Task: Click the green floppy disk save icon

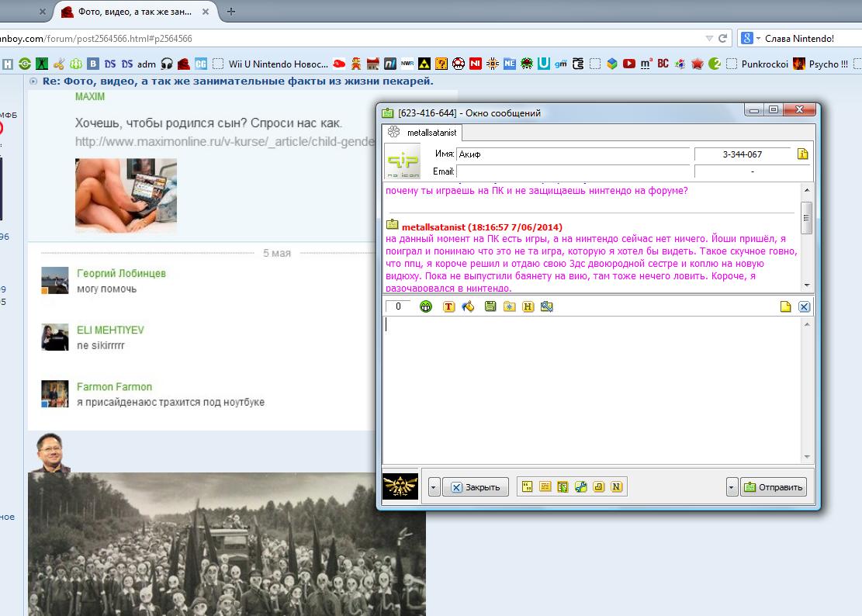Action: pyautogui.click(x=490, y=306)
